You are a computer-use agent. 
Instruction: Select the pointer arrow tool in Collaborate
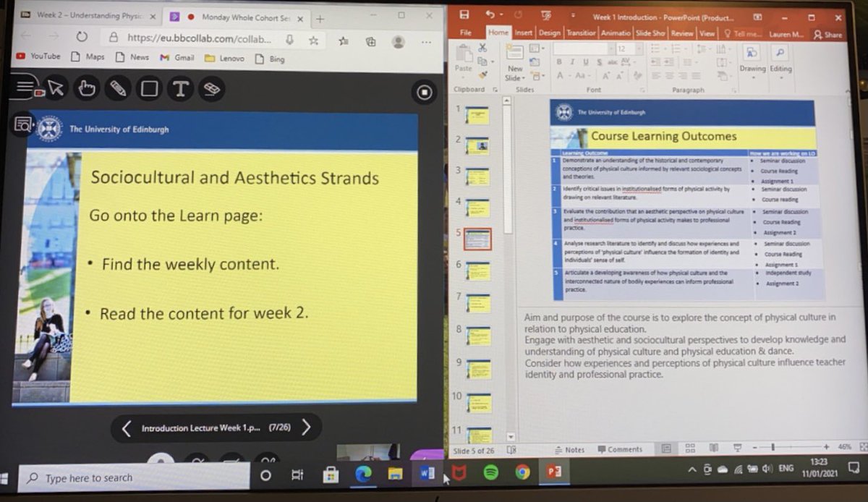tap(56, 89)
